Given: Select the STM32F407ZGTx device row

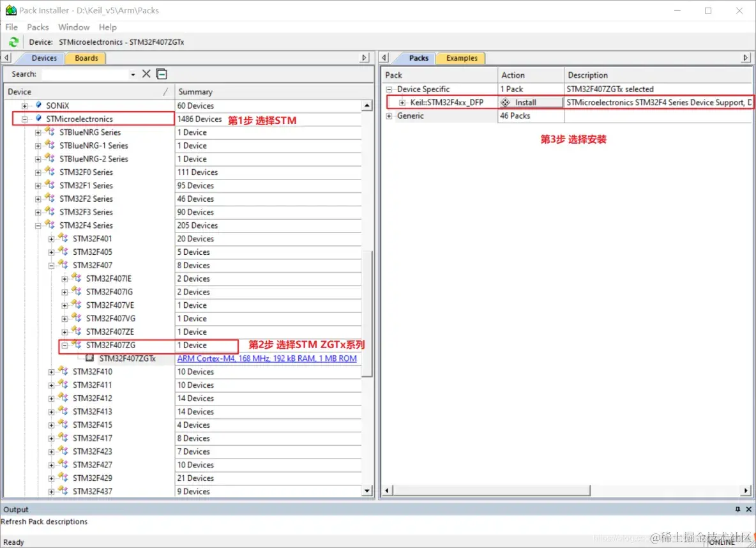Looking at the screenshot, I should click(127, 358).
